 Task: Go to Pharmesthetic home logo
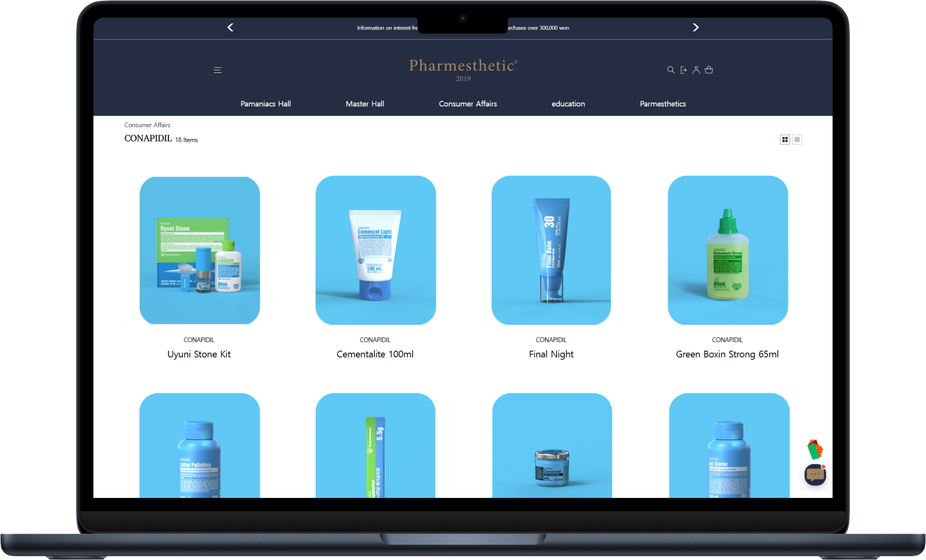(x=463, y=69)
